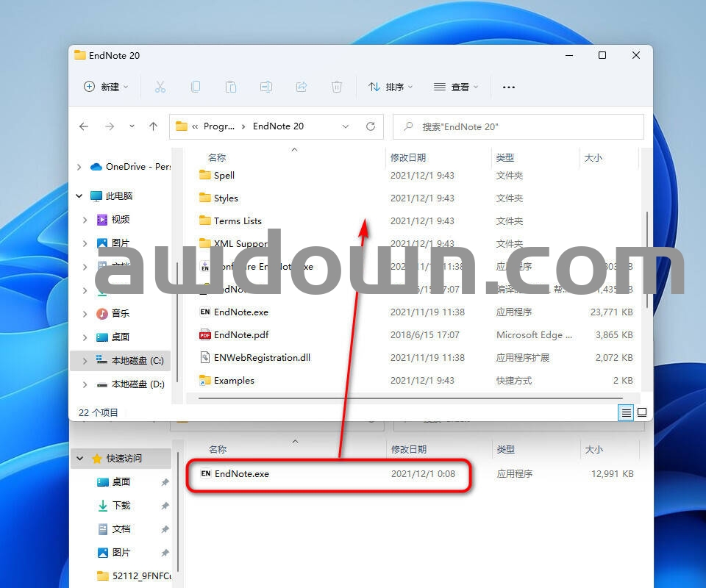This screenshot has height=588, width=706.
Task: Click the Cut scissors icon in toolbar
Action: tap(160, 87)
